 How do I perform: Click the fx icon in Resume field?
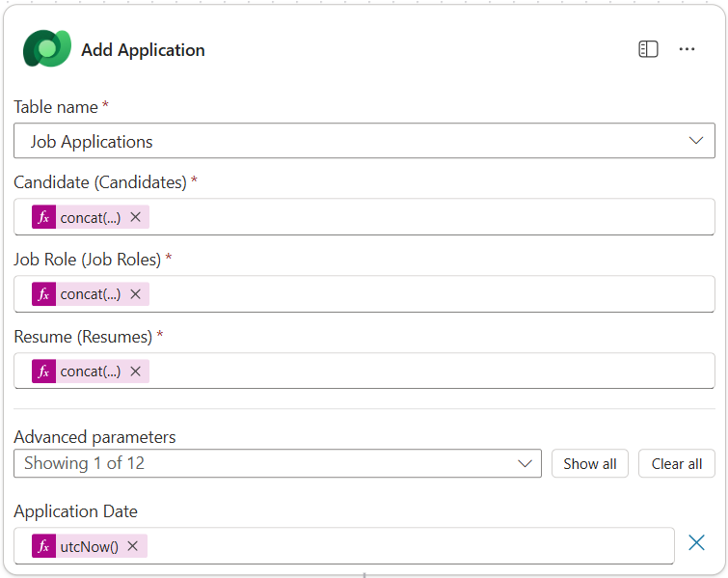[43, 372]
